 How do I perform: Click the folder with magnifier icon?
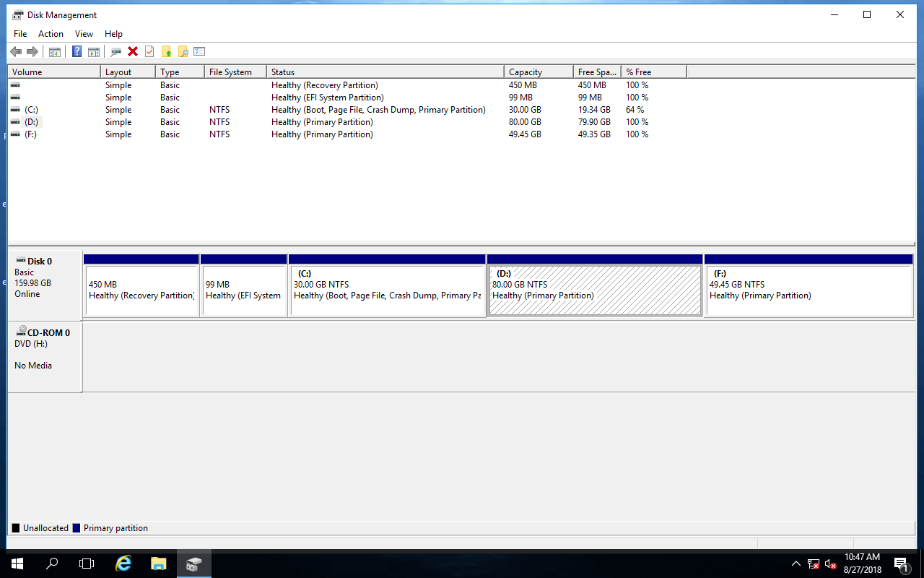[183, 51]
